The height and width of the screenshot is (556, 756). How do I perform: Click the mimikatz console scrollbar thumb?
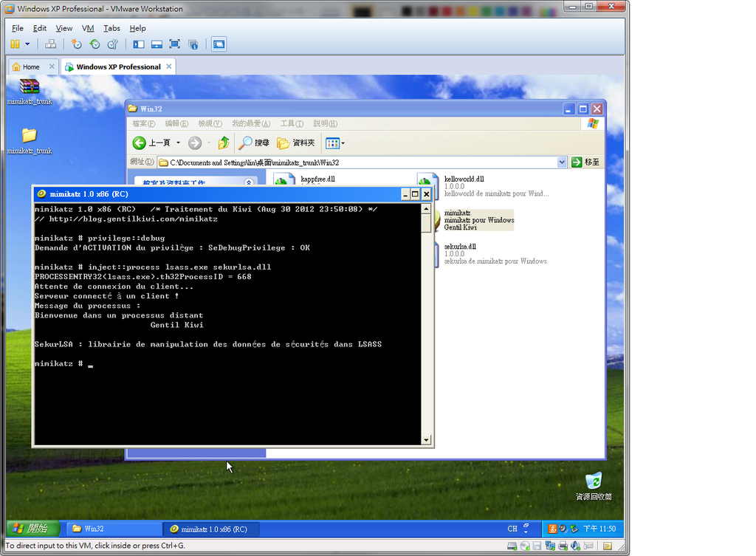(x=426, y=223)
